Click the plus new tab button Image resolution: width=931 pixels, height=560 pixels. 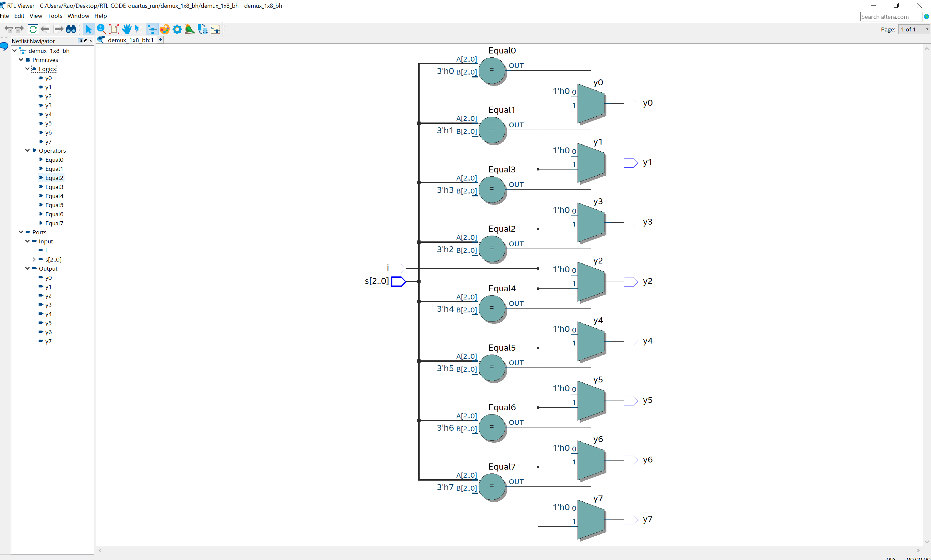coord(161,40)
